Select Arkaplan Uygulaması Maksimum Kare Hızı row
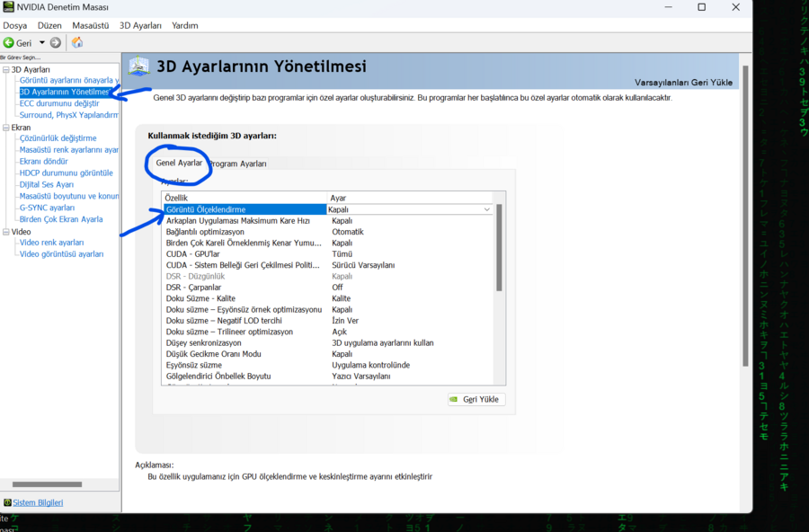The height and width of the screenshot is (532, 809). tap(328, 221)
